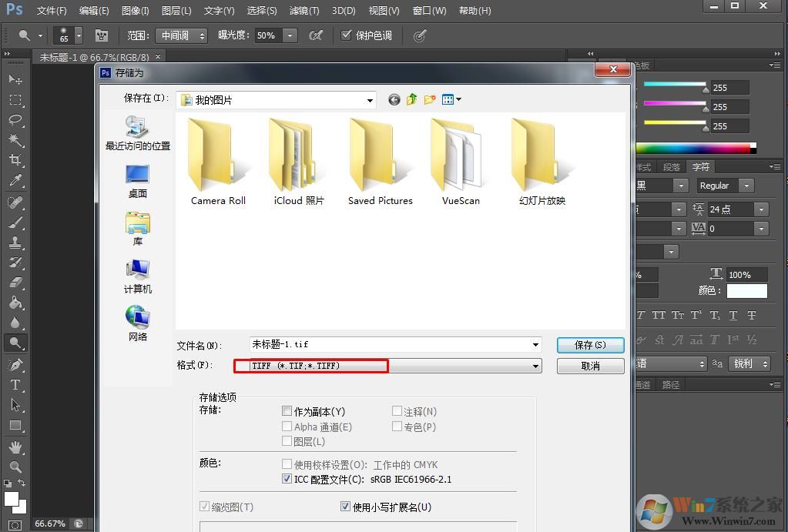Expand the 保存在 location dropdown
The height and width of the screenshot is (532, 788).
[x=370, y=100]
